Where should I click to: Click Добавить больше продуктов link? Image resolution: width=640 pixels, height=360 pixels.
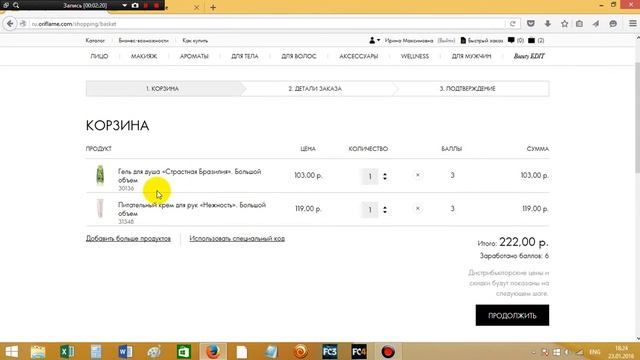(128, 238)
